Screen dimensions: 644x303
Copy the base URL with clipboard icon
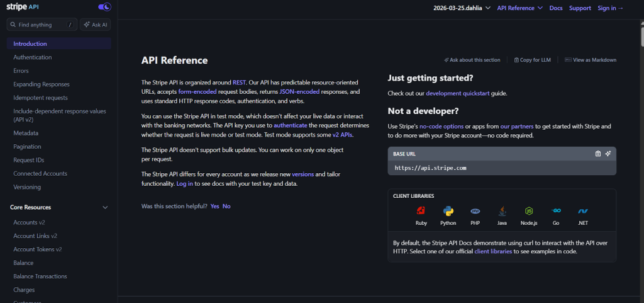(x=598, y=154)
